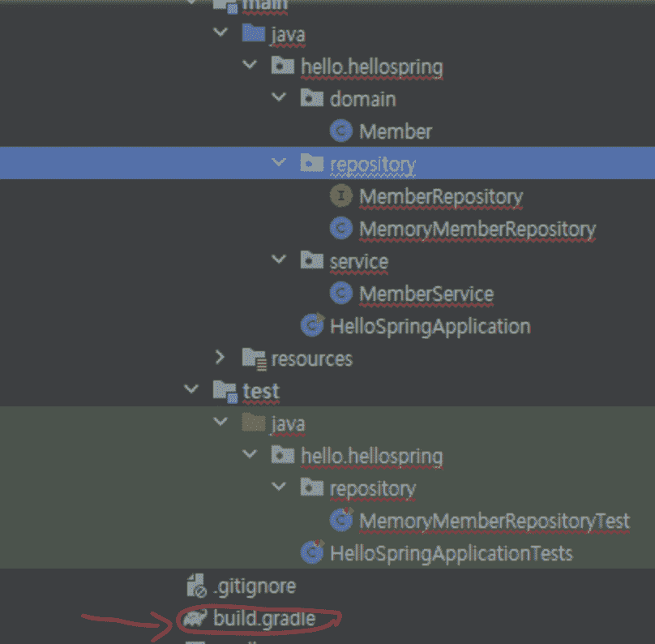The width and height of the screenshot is (655, 644).
Task: Collapse the java folder under test
Action: [220, 423]
